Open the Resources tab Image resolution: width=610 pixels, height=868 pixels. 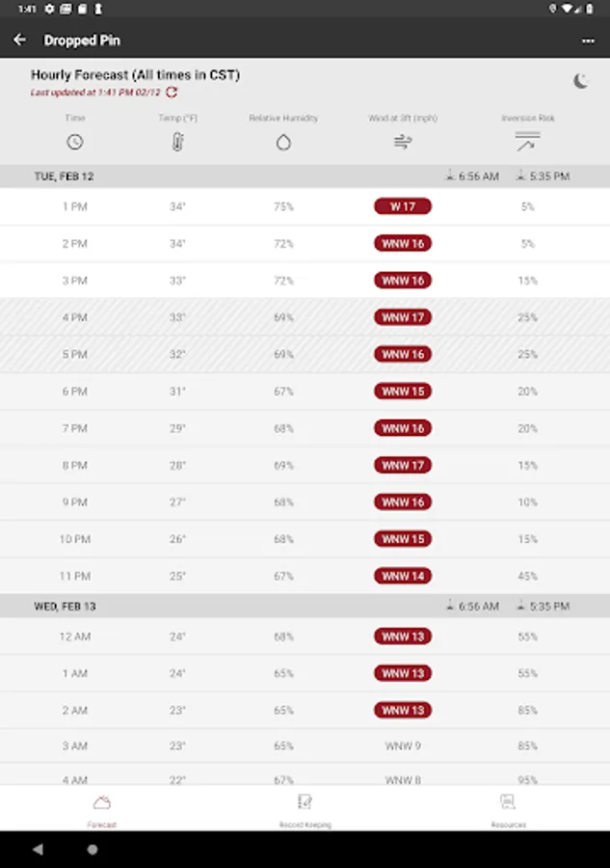pyautogui.click(x=508, y=808)
